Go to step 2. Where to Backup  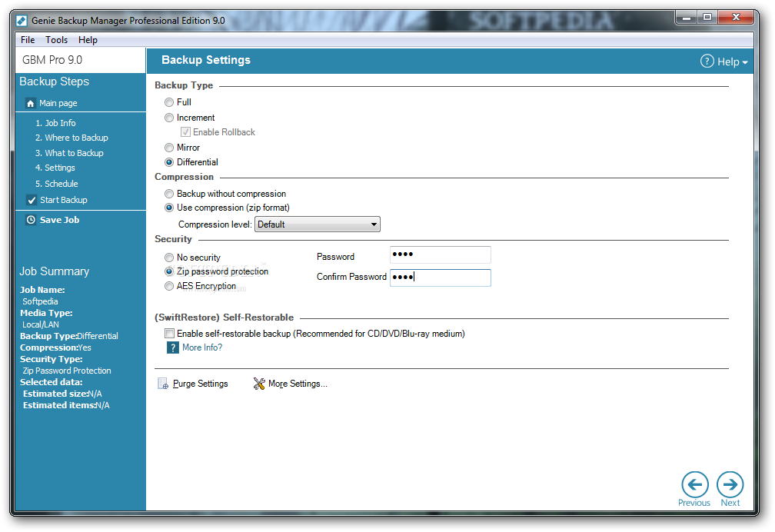tap(72, 138)
